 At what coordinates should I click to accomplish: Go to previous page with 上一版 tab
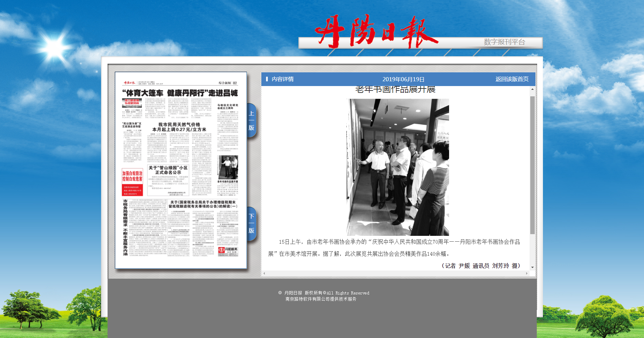[251, 120]
